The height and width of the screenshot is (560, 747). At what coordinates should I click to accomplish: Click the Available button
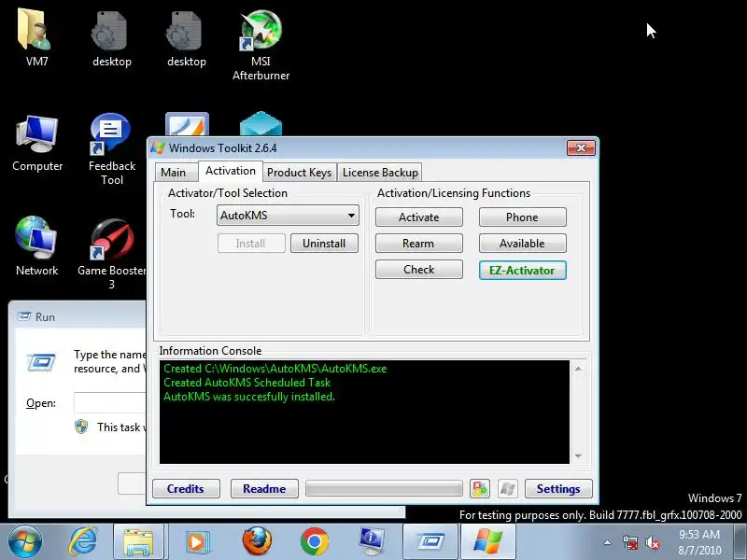coord(522,244)
